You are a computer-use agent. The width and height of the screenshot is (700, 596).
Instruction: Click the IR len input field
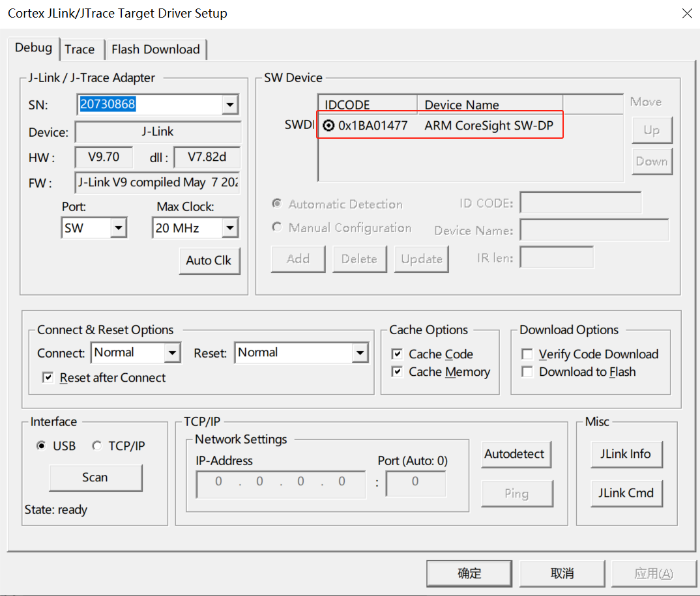click(557, 257)
